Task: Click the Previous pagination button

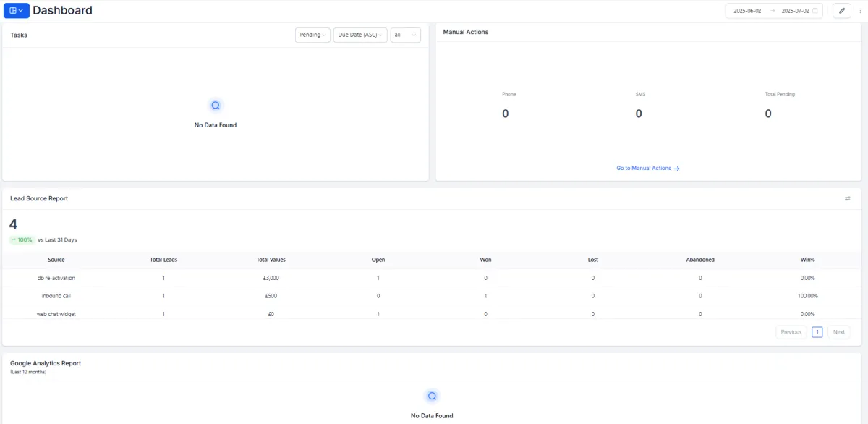Action: [791, 332]
